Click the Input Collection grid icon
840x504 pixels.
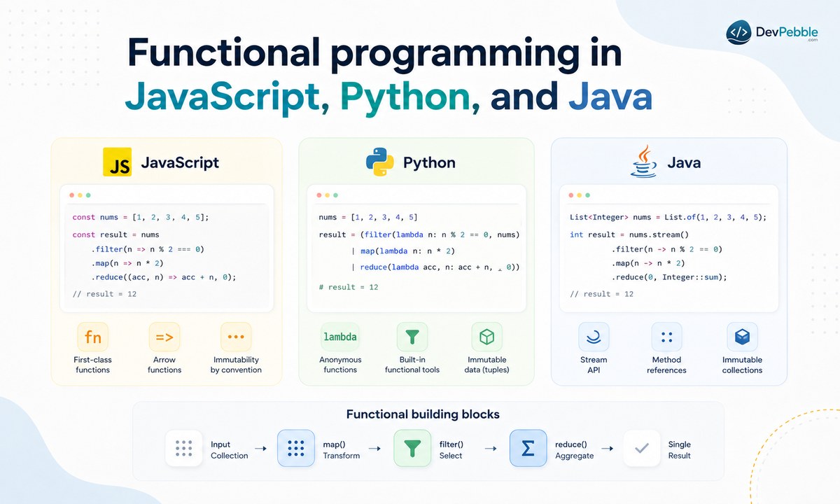coord(184,448)
